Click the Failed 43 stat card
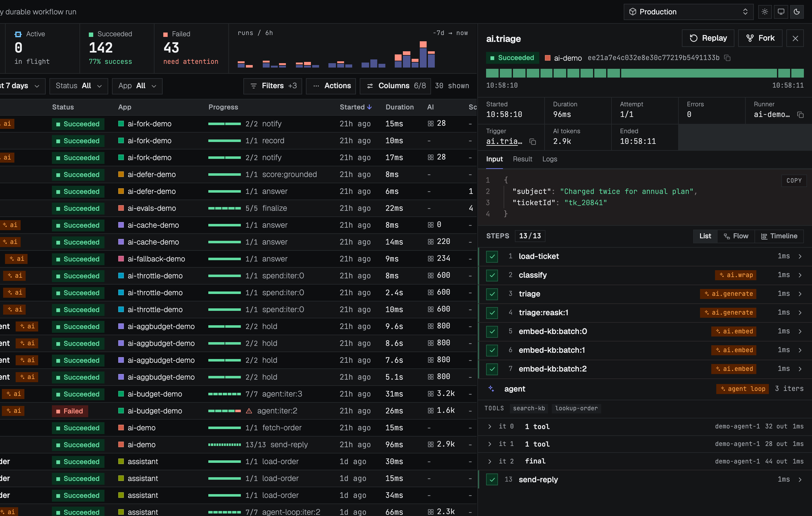Image resolution: width=812 pixels, height=516 pixels. 191,48
